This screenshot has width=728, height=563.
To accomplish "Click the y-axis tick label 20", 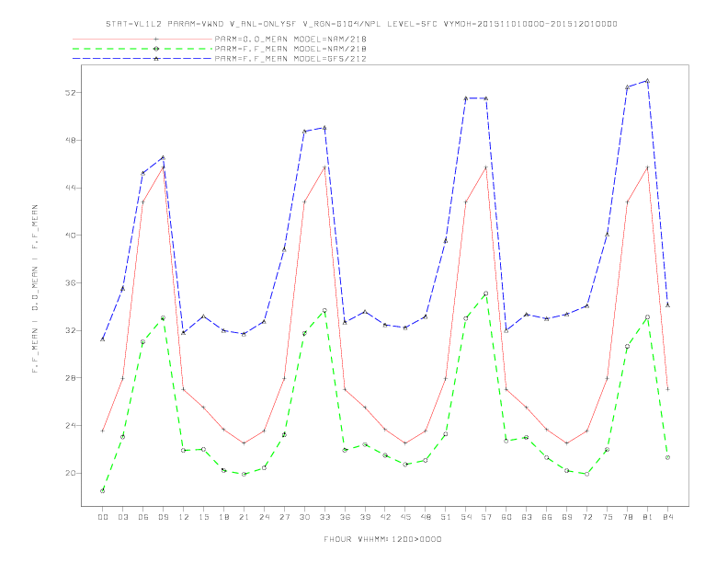I will coord(70,473).
